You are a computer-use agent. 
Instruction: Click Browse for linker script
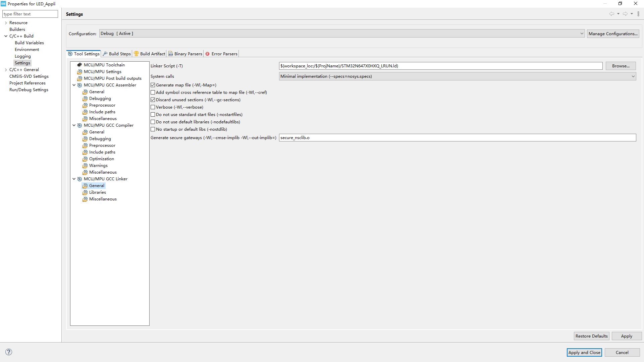click(621, 66)
